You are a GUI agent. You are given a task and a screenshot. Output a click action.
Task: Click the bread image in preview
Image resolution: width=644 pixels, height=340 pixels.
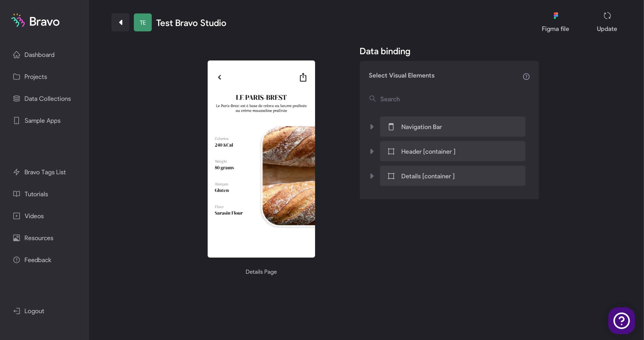tap(288, 176)
